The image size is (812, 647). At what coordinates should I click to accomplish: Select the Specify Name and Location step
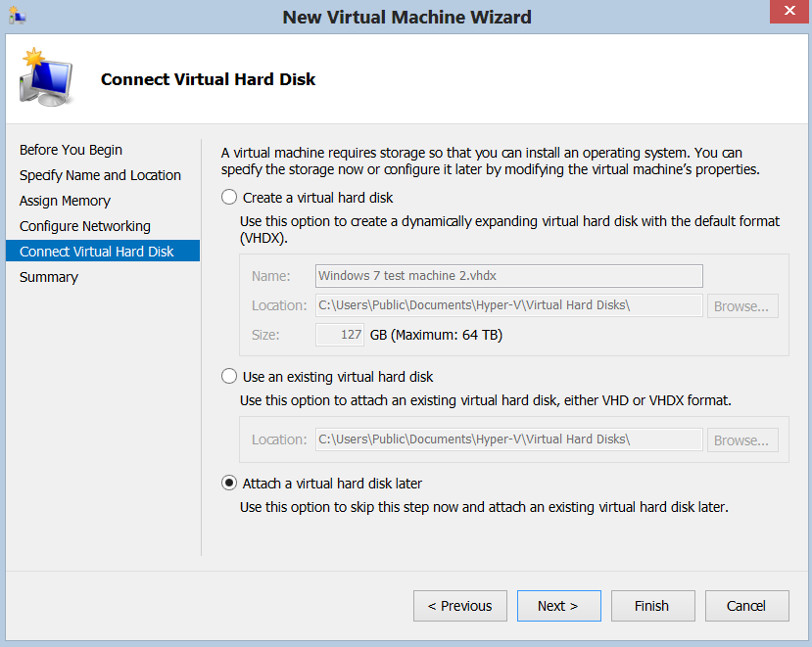pyautogui.click(x=100, y=175)
